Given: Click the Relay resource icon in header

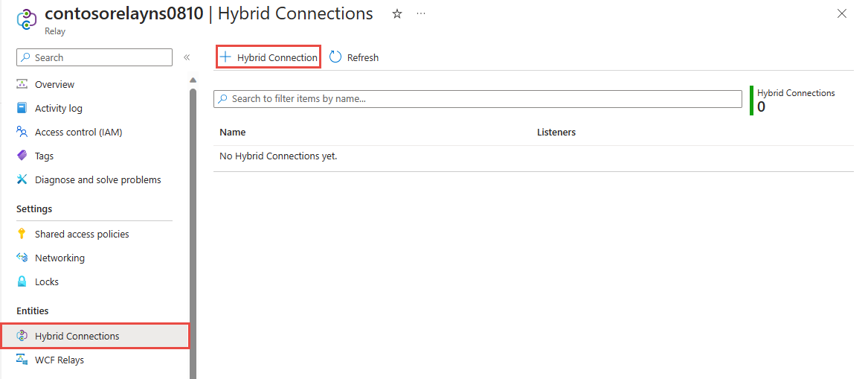Looking at the screenshot, I should coord(27,19).
